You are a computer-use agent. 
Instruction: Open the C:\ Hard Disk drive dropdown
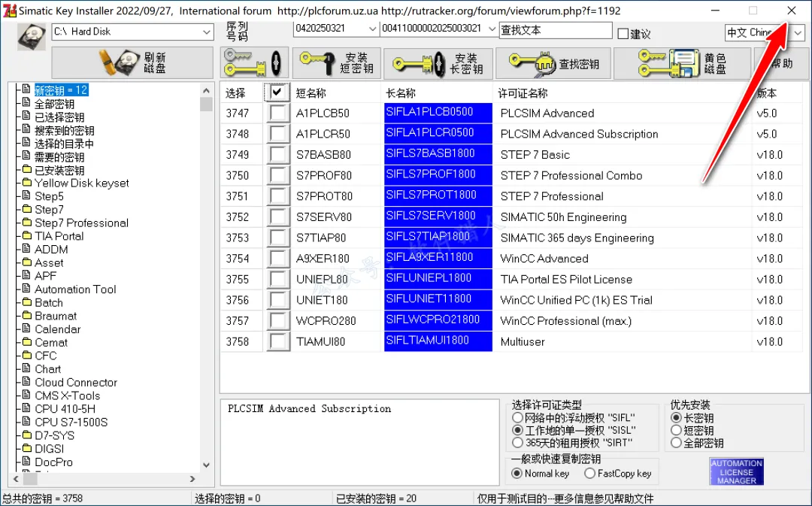207,32
